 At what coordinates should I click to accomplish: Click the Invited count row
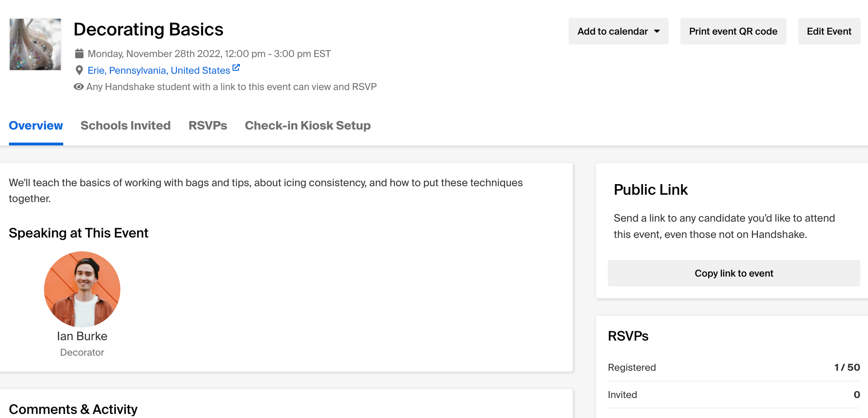734,395
